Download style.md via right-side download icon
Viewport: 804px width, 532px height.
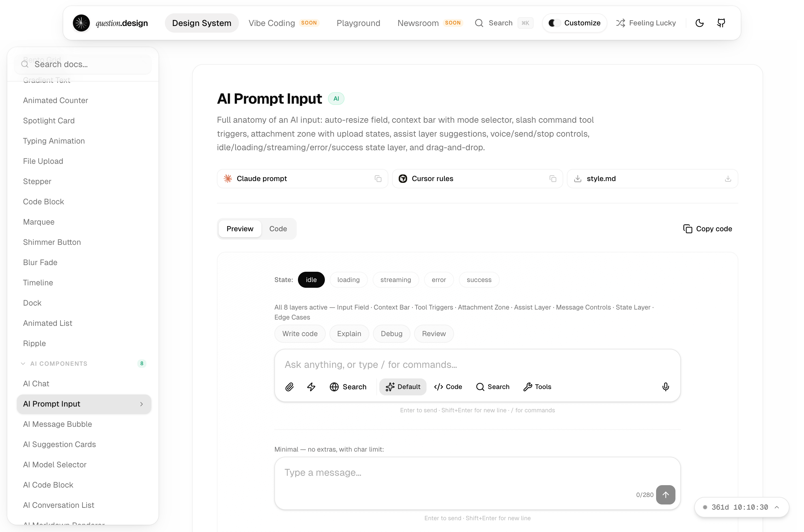(728, 179)
